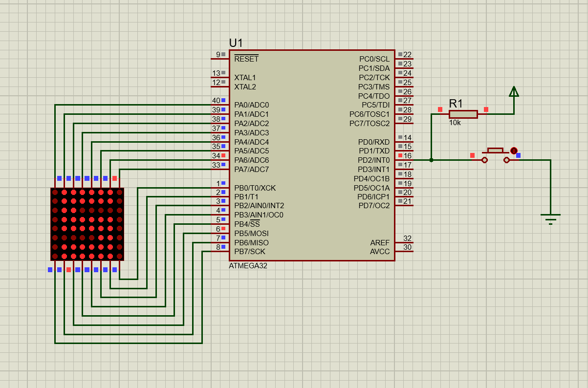
Task: Click the XTAL2 pin label
Action: [x=245, y=86]
